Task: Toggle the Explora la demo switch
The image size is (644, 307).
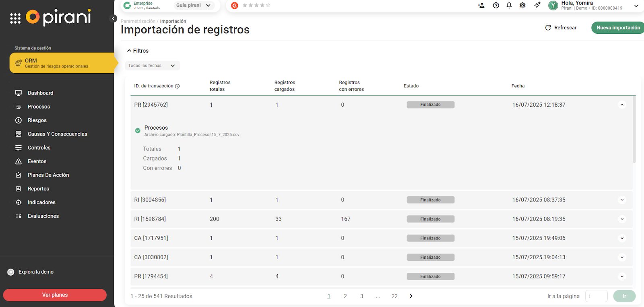Action: click(11, 272)
